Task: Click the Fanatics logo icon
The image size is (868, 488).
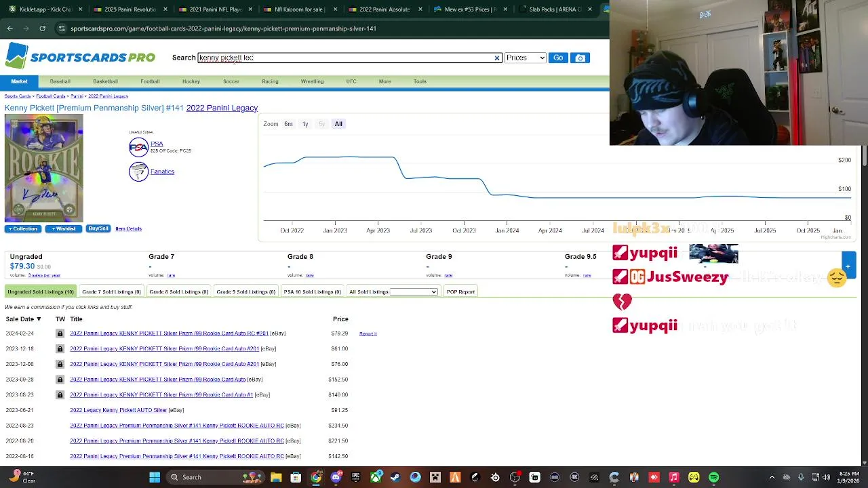Action: point(138,171)
